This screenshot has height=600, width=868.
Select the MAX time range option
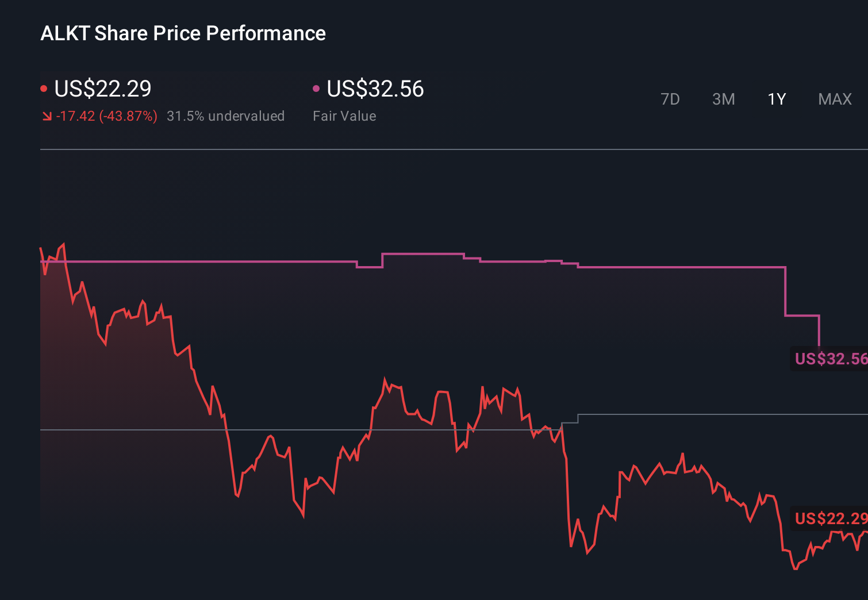[x=834, y=99]
